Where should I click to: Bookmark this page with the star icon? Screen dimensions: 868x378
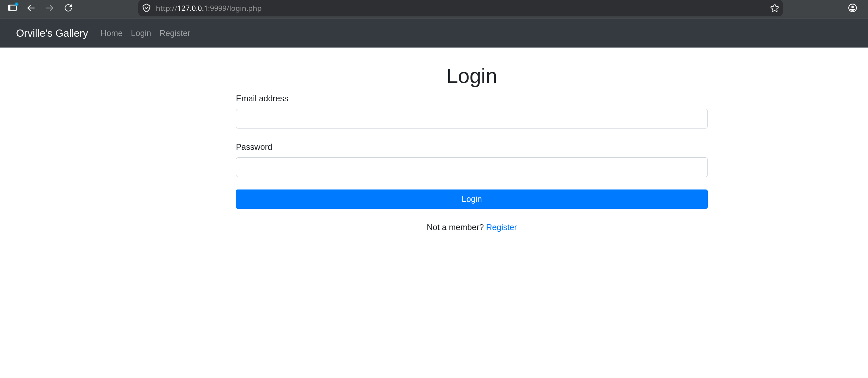point(774,8)
